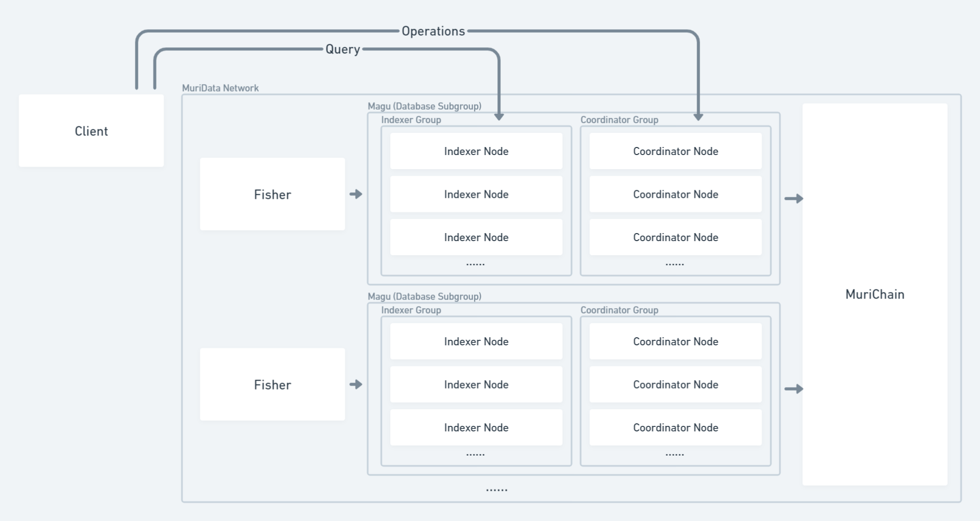Viewport: 980px width, 521px height.
Task: Select the upper Magu (Database Subgroup) label
Action: pos(424,106)
